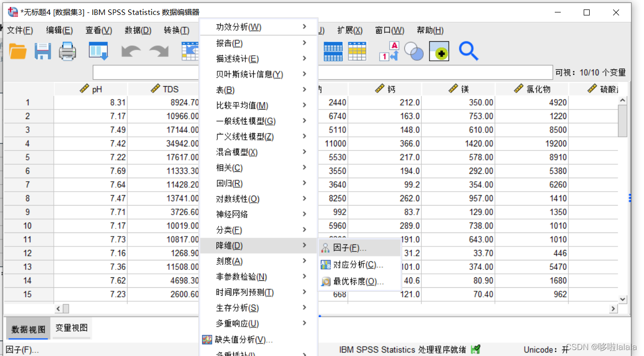
Task: Click the horizontal scrollbar left arrow
Action: coord(58,309)
